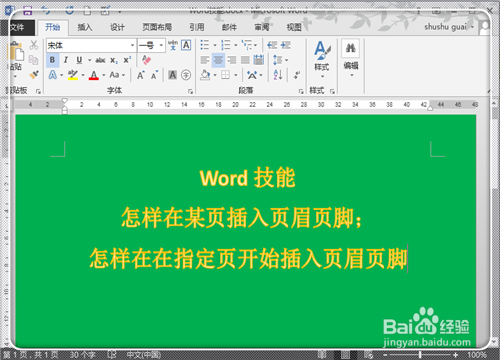Click the enclosed character circle icon
This screenshot has width=500, height=360.
(x=186, y=75)
